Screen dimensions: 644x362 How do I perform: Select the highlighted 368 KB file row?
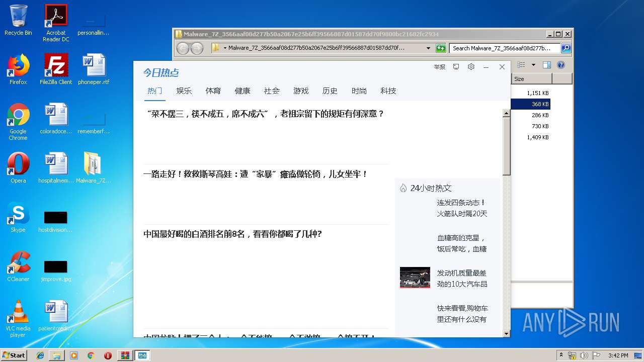click(x=530, y=104)
